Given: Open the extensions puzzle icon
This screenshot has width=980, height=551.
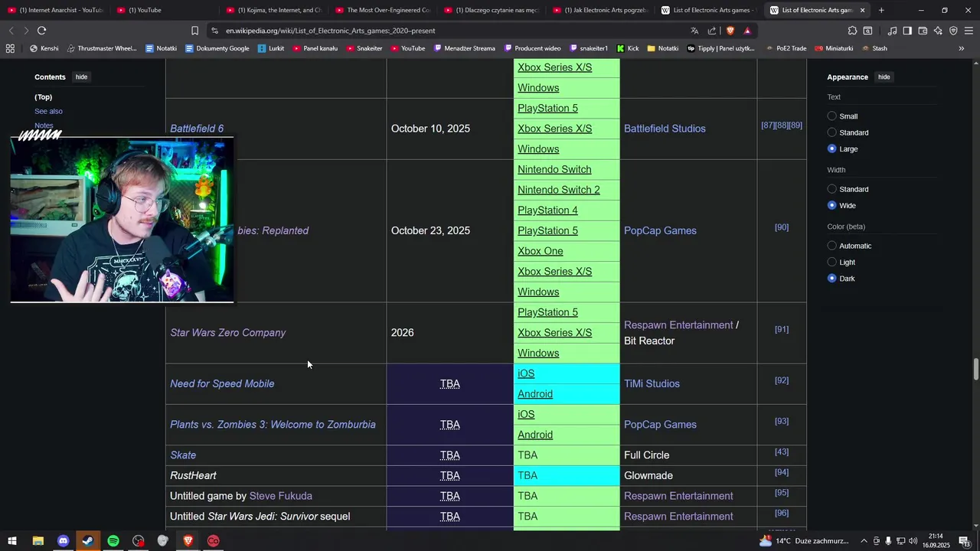Looking at the screenshot, I should (x=852, y=31).
